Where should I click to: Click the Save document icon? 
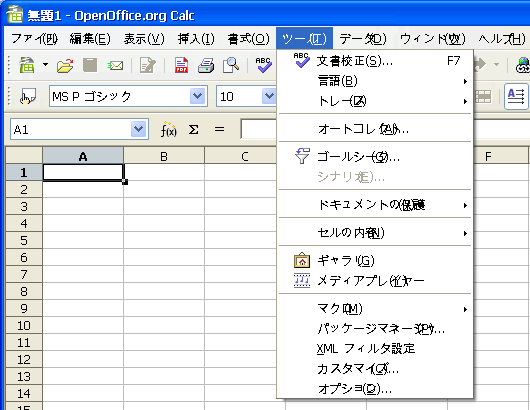[90, 65]
